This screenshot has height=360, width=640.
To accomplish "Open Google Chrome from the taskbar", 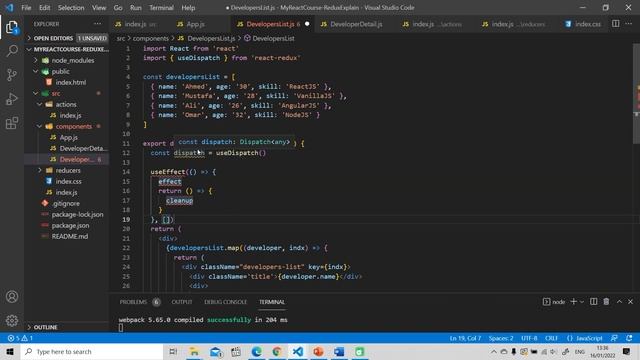I will tap(277, 351).
